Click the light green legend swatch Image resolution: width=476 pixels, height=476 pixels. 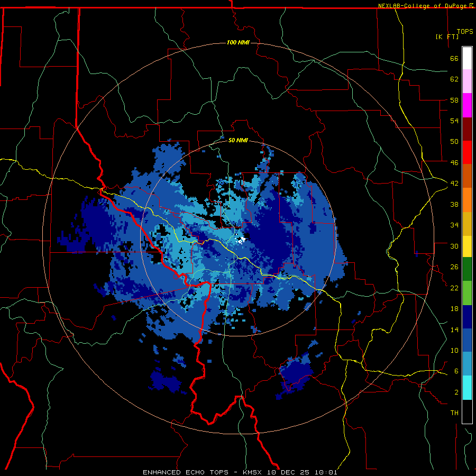coord(467,293)
